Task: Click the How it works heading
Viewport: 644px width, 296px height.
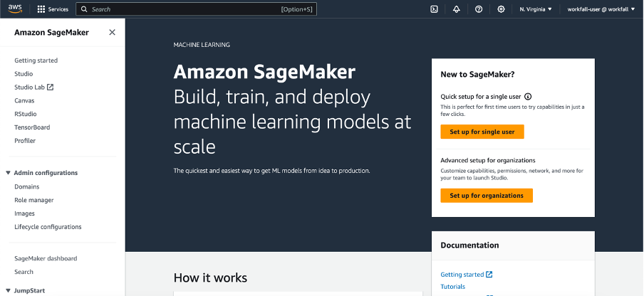Action: point(210,277)
